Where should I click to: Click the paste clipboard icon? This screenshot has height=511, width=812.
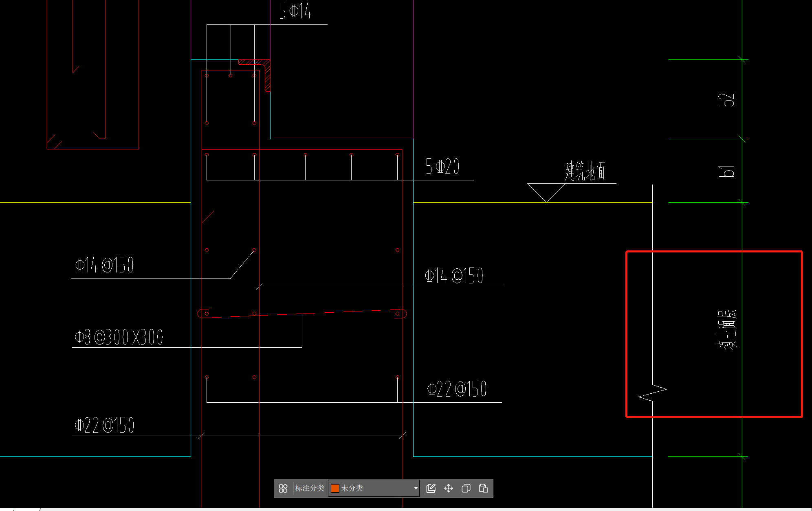click(x=484, y=488)
